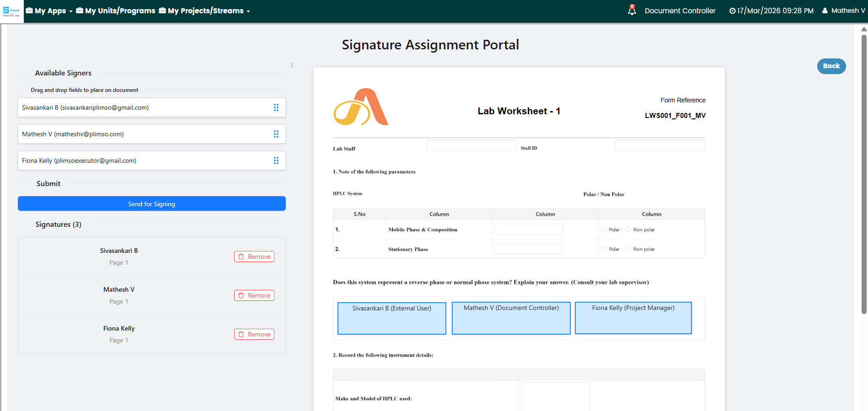Click the three-dot panel divider icon
The width and height of the screenshot is (868, 411).
pyautogui.click(x=292, y=65)
